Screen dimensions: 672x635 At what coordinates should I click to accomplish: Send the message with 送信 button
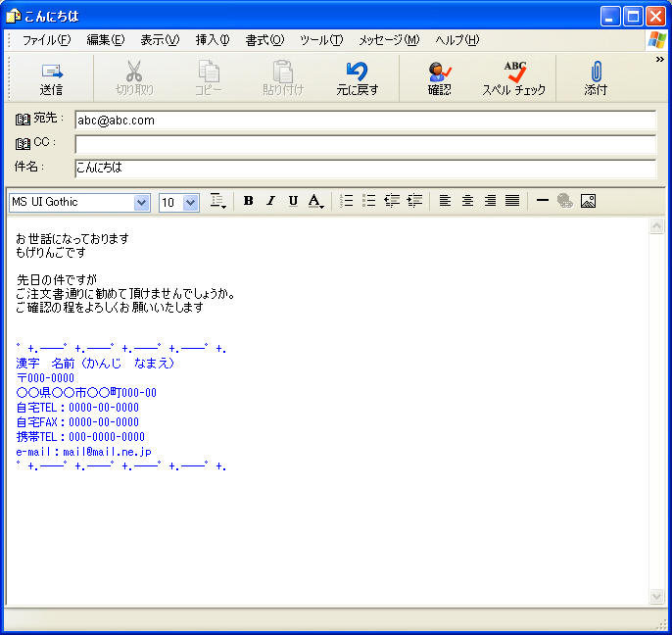(x=51, y=78)
